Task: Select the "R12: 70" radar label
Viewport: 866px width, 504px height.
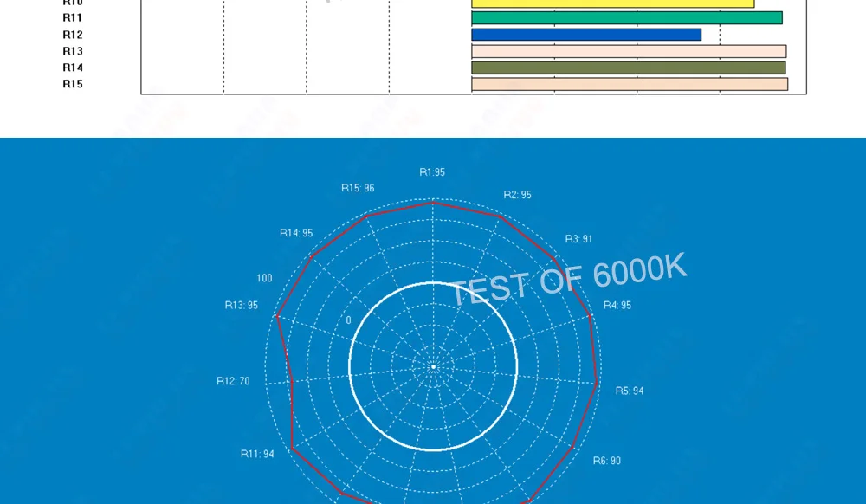Action: [x=233, y=381]
